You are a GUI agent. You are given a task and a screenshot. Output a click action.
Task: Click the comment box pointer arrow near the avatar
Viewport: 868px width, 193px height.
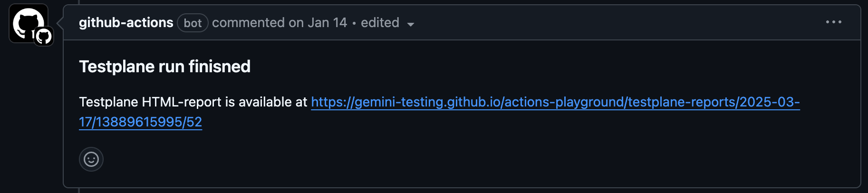tap(60, 22)
